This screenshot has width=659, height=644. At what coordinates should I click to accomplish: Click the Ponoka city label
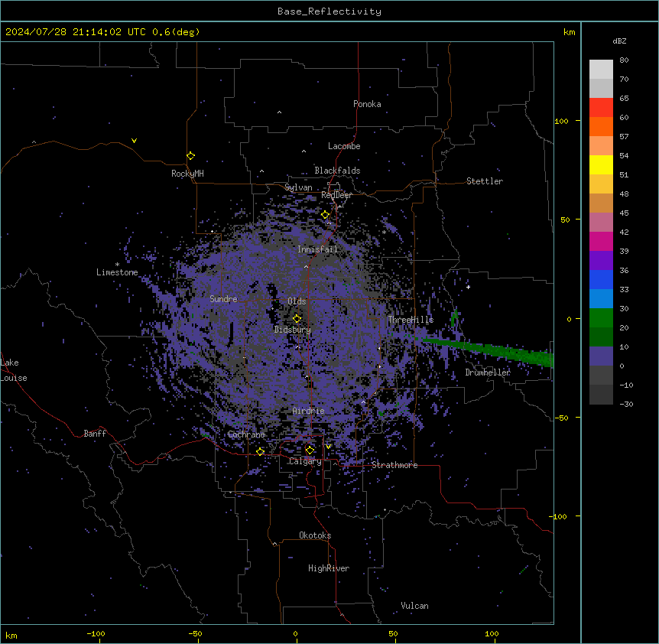[367, 104]
